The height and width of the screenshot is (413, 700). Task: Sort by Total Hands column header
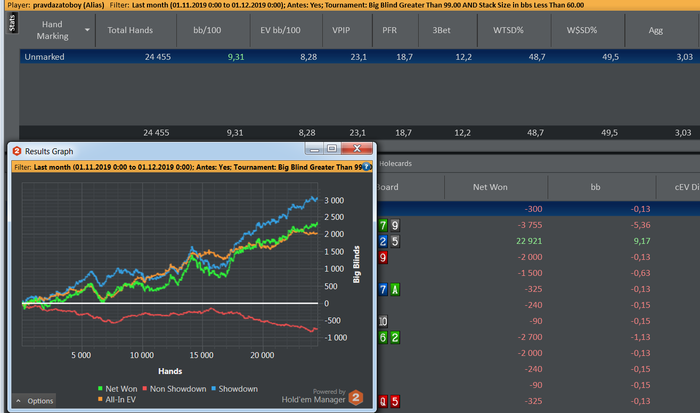pos(130,30)
